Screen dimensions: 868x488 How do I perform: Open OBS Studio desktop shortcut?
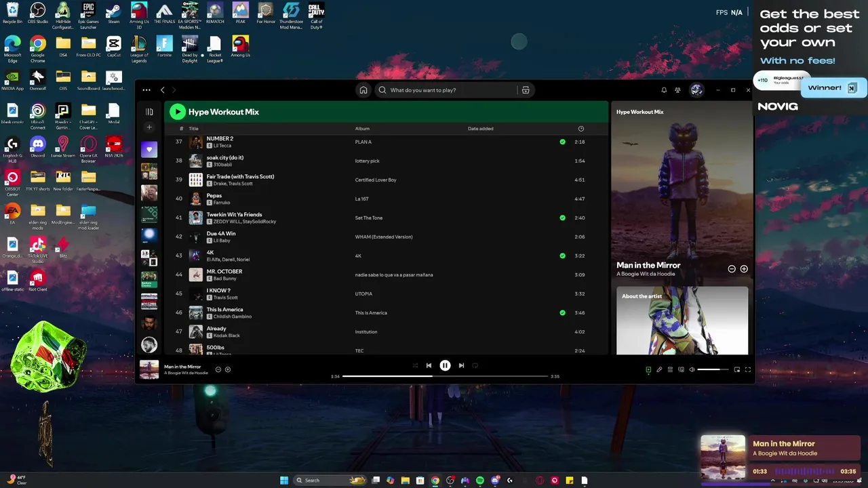point(38,14)
